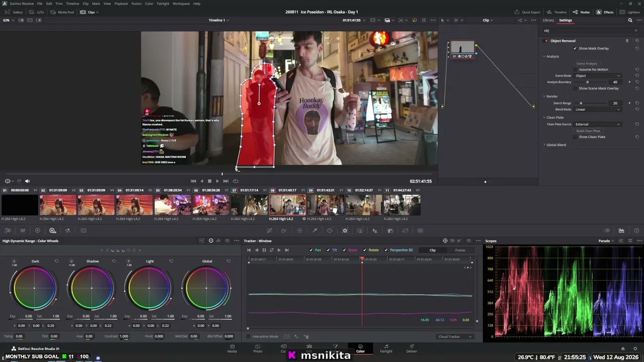Collapse the Render section
Screen dimensions: 644x362
544,97
